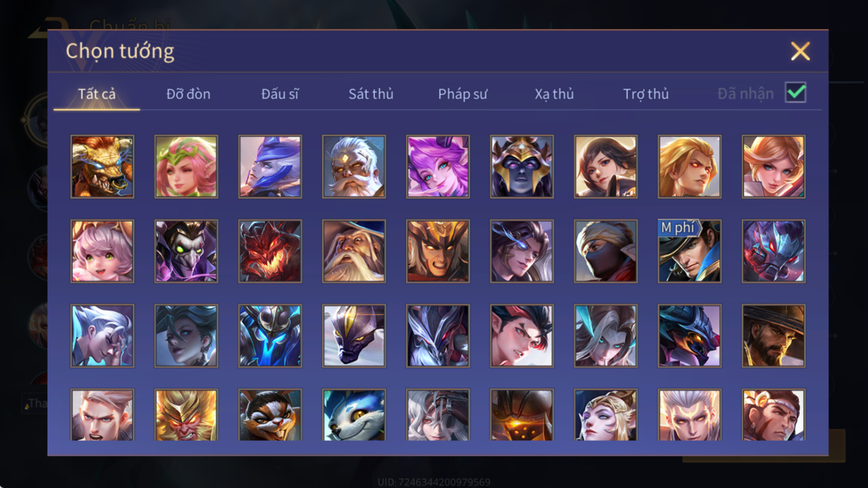
Task: Pick the blue wolf hero portrait
Action: pyautogui.click(x=354, y=415)
